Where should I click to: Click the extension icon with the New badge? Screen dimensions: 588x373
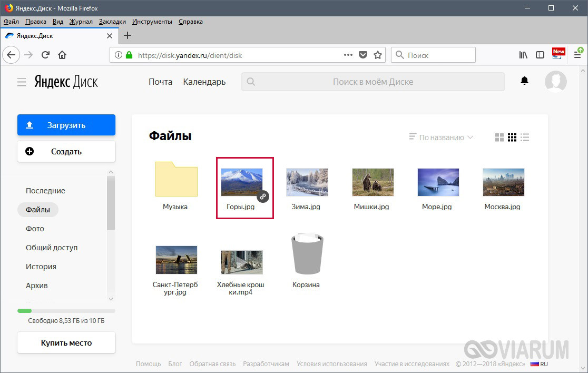click(x=558, y=54)
